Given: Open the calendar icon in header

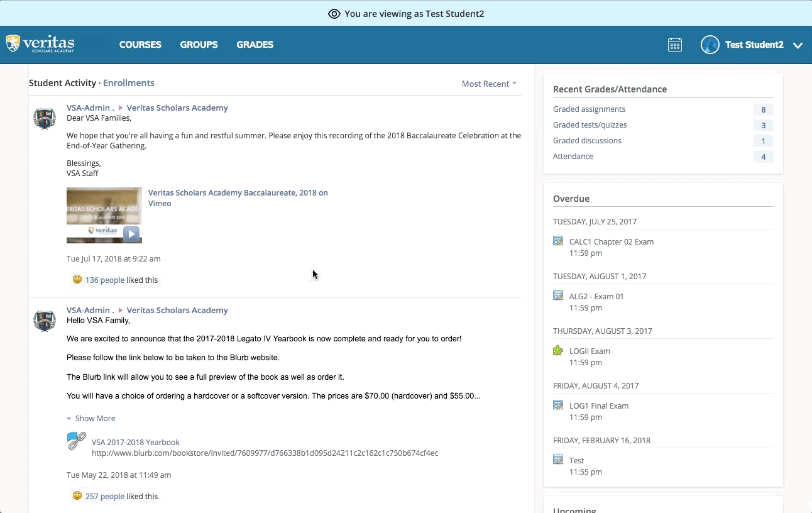Looking at the screenshot, I should 675,45.
